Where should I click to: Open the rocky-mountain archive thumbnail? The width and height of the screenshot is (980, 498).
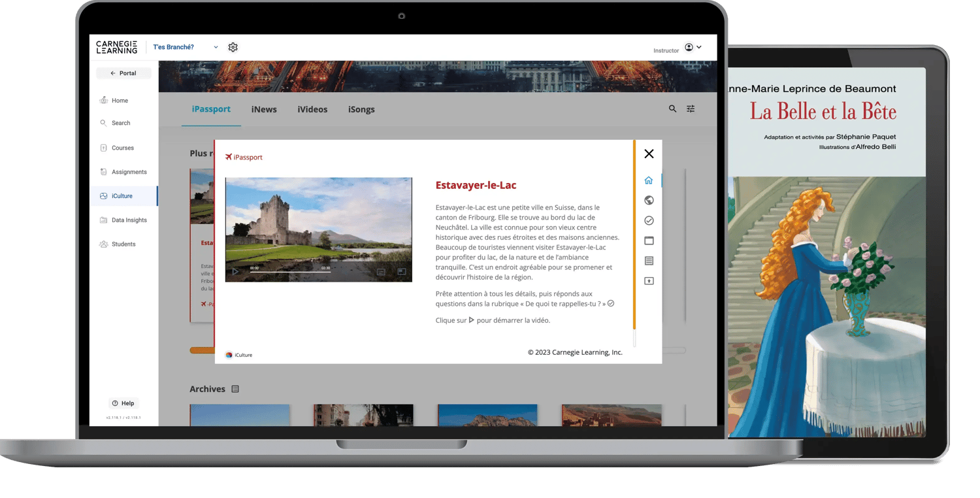coord(487,415)
